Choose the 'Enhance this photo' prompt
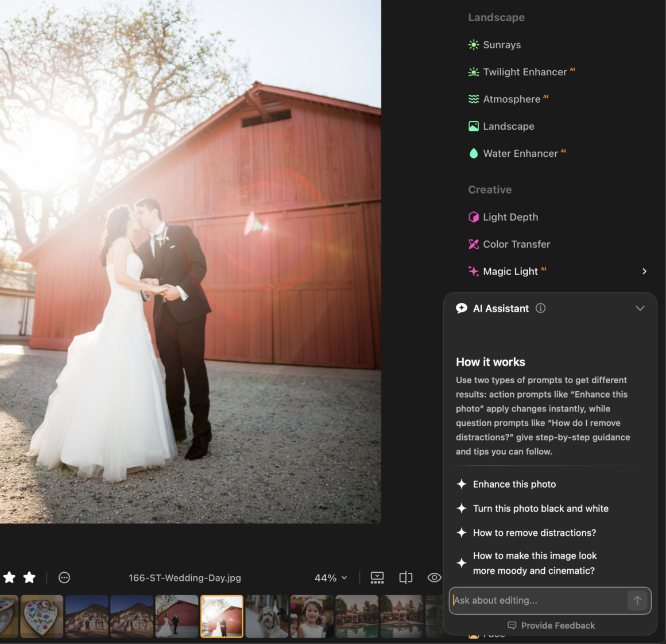 pos(514,484)
